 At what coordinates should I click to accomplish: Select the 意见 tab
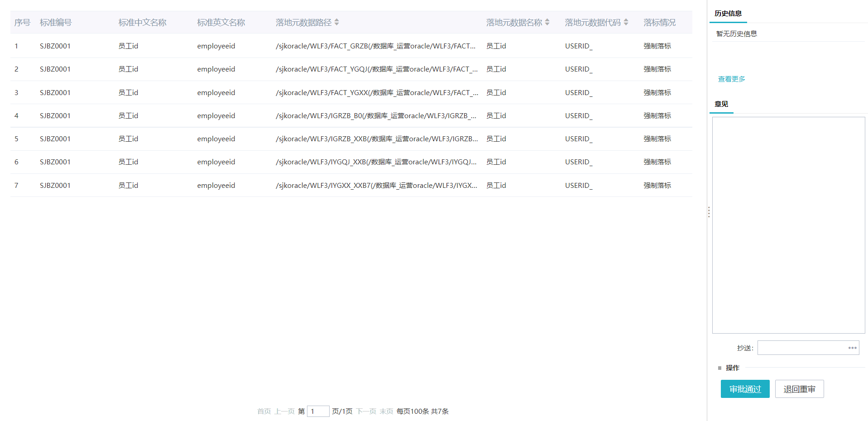(x=721, y=104)
